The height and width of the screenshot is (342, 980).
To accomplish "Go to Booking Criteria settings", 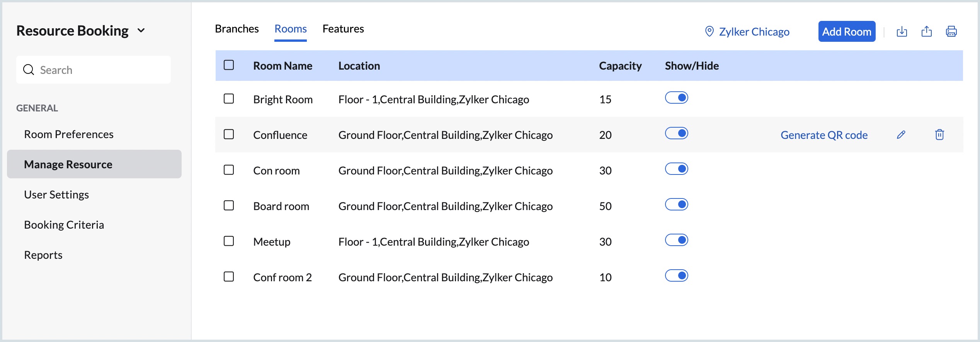I will [64, 225].
